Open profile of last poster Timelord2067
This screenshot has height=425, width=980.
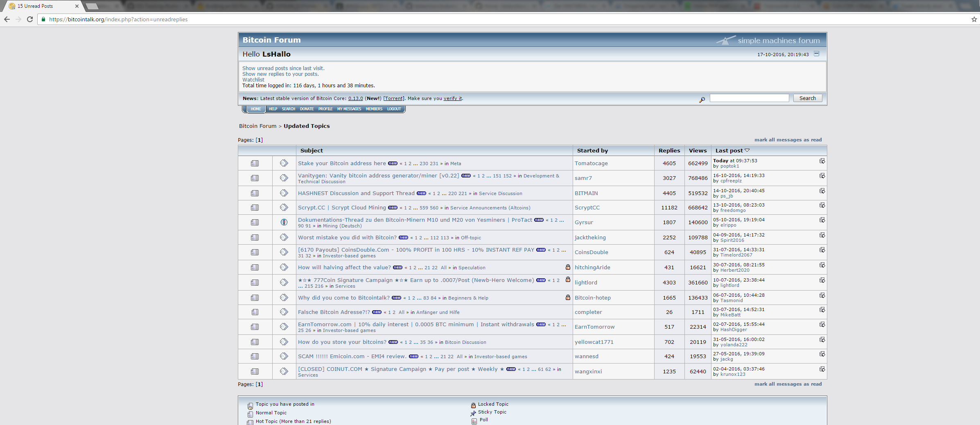coord(736,255)
